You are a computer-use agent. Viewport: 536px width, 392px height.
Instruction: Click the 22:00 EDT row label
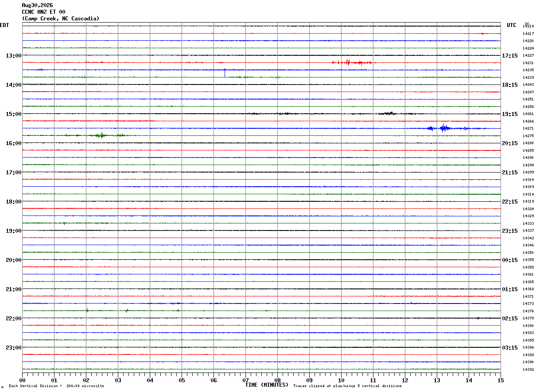point(13,319)
